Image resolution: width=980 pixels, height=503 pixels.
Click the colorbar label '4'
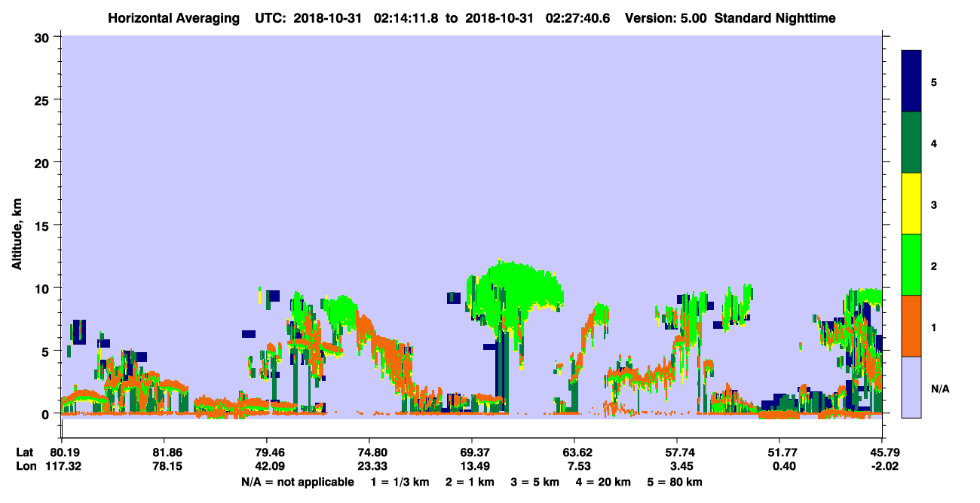(934, 143)
